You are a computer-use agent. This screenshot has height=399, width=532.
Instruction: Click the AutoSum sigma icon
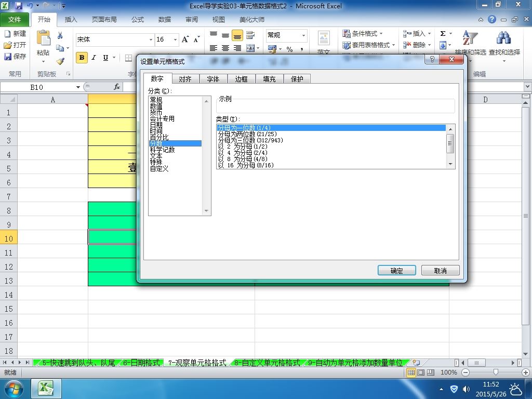click(443, 34)
